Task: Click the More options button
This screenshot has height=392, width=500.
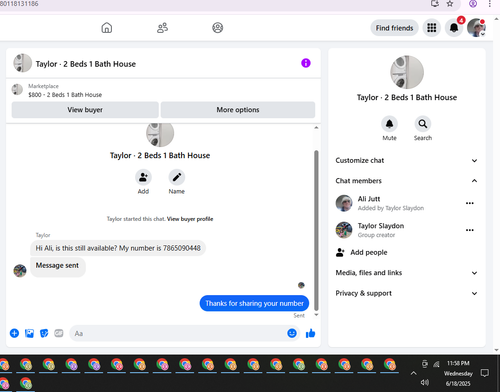Action: (238, 110)
